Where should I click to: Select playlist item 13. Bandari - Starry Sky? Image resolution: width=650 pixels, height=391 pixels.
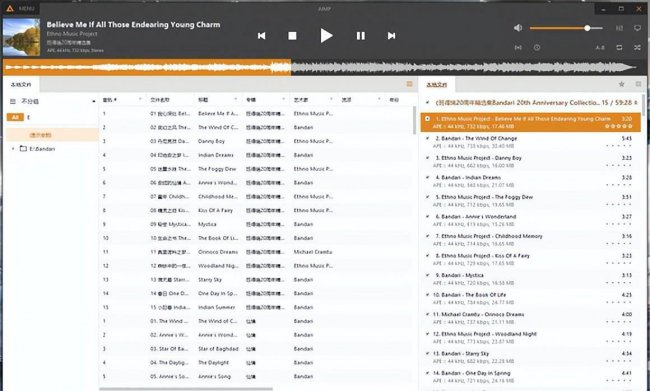pyautogui.click(x=531, y=357)
